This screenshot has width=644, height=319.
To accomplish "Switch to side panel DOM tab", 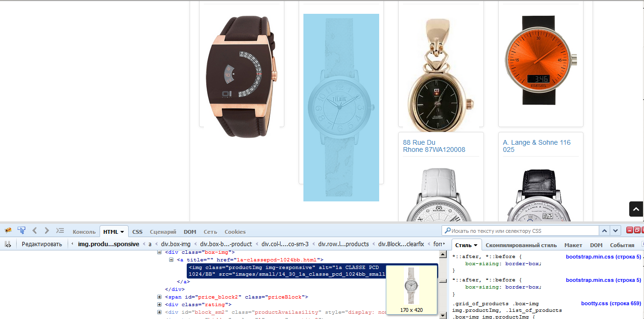I will pyautogui.click(x=596, y=245).
